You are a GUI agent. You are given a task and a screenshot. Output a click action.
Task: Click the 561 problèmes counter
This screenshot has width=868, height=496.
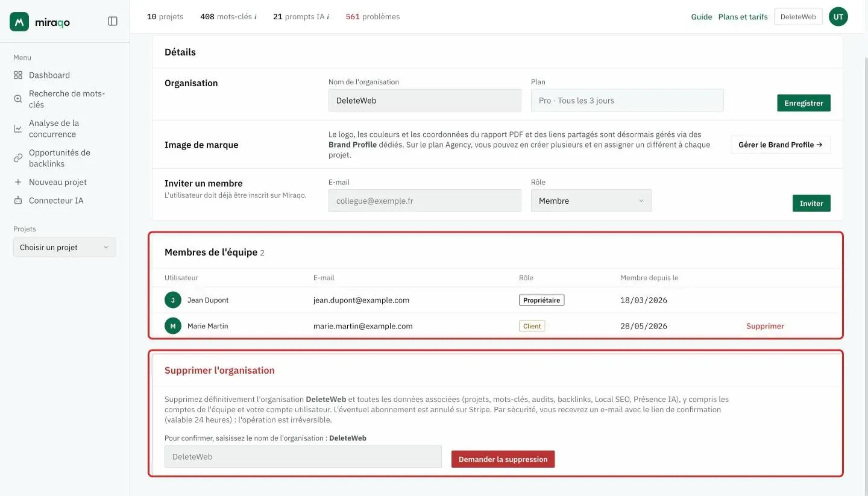click(373, 17)
